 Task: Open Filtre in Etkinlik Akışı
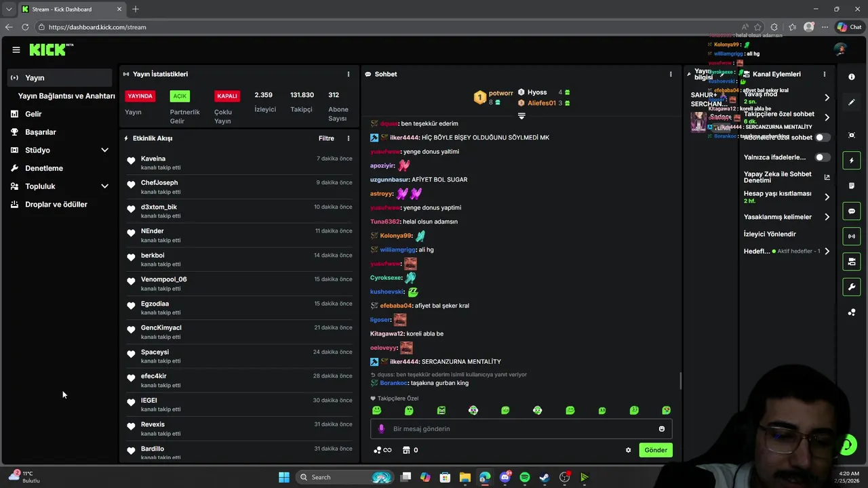(x=326, y=138)
